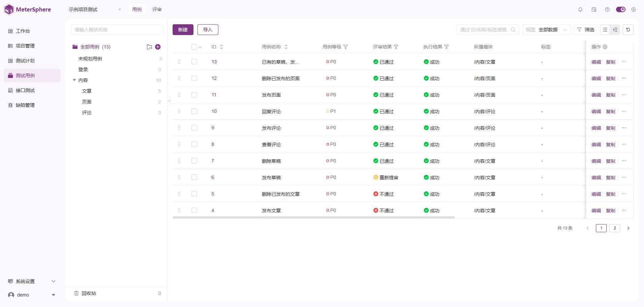Open the P0 level dropdown for case 13
The height and width of the screenshot is (307, 644).
[331, 62]
